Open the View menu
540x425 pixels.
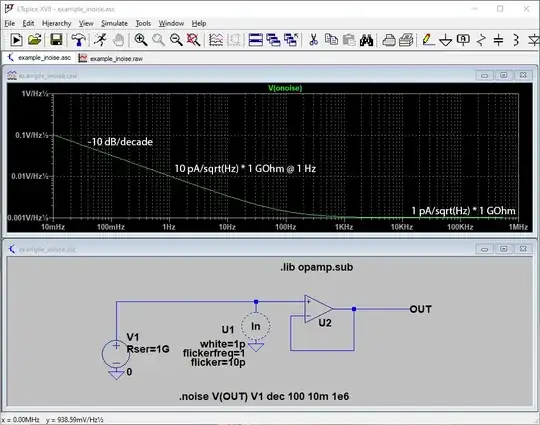click(x=86, y=23)
